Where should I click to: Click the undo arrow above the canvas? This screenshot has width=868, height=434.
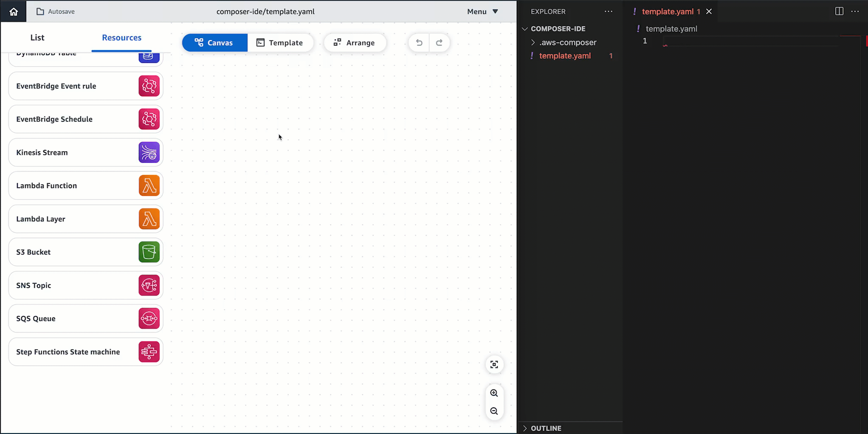419,42
